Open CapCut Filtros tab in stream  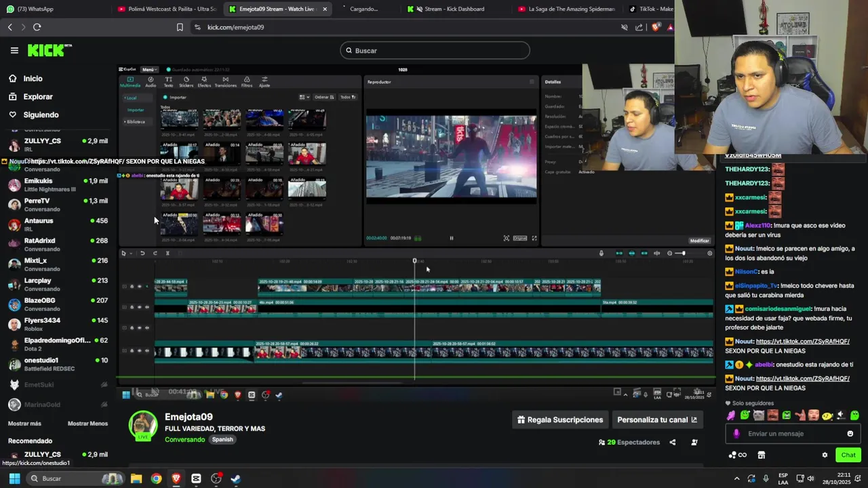click(247, 81)
